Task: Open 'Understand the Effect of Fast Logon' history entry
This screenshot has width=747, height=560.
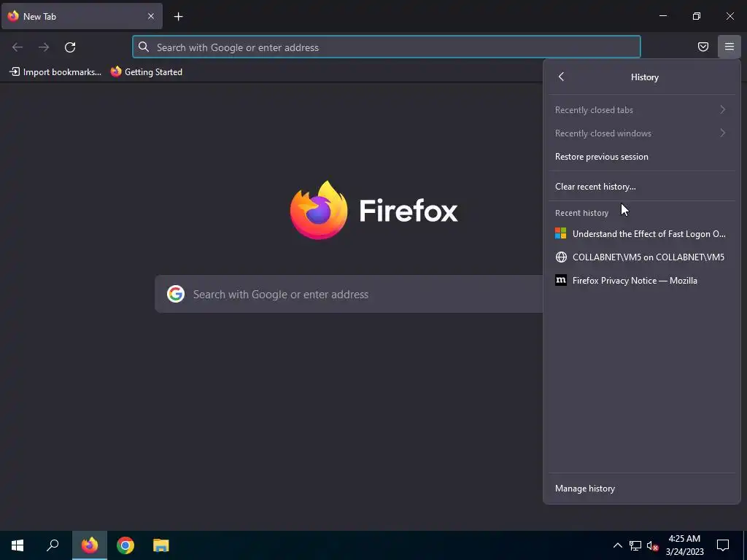Action: click(x=642, y=234)
